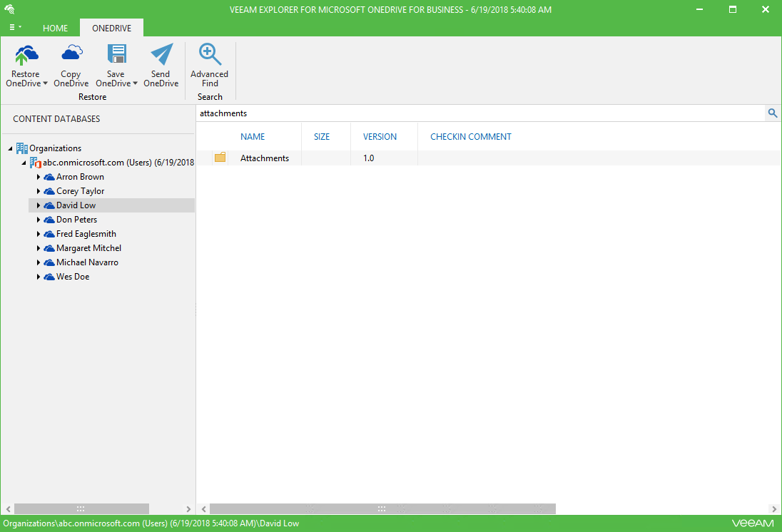Select the Attachments folder name
Viewport: 782px width, 532px height.
(264, 158)
